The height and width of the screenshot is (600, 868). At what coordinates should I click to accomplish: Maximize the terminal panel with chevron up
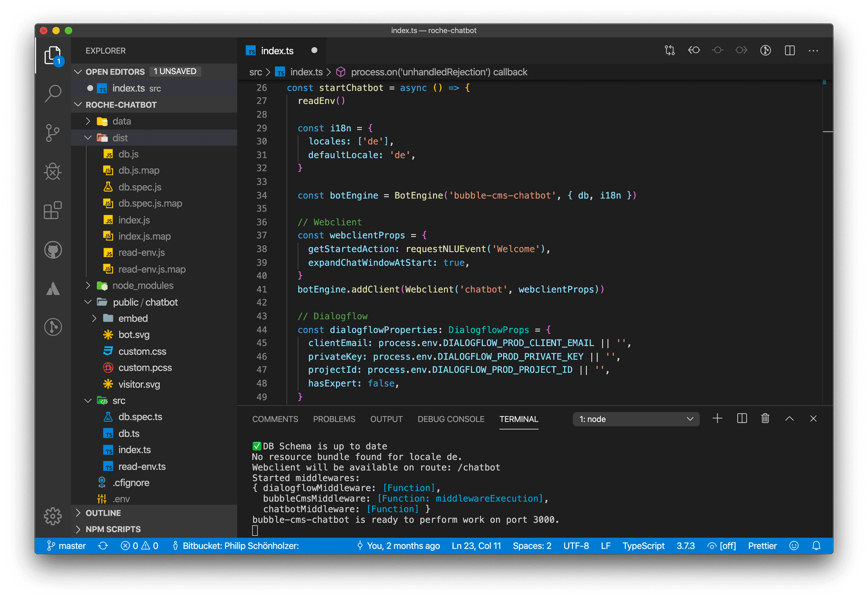[x=789, y=419]
